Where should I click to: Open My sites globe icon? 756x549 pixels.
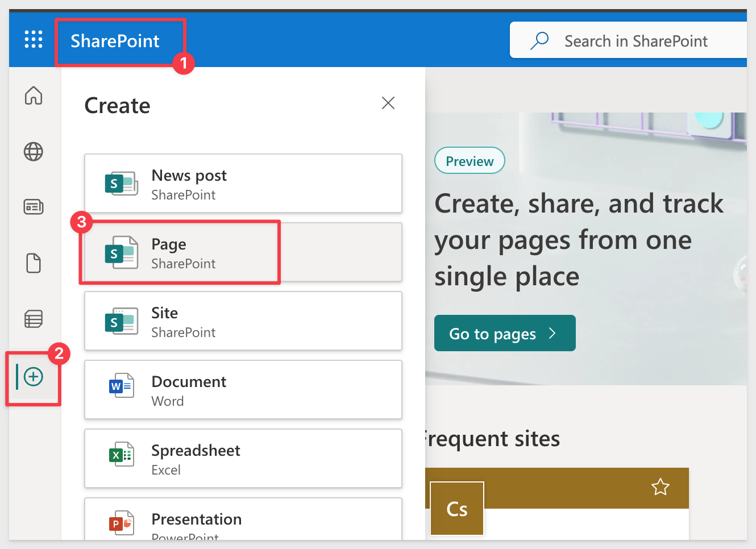pyautogui.click(x=34, y=152)
